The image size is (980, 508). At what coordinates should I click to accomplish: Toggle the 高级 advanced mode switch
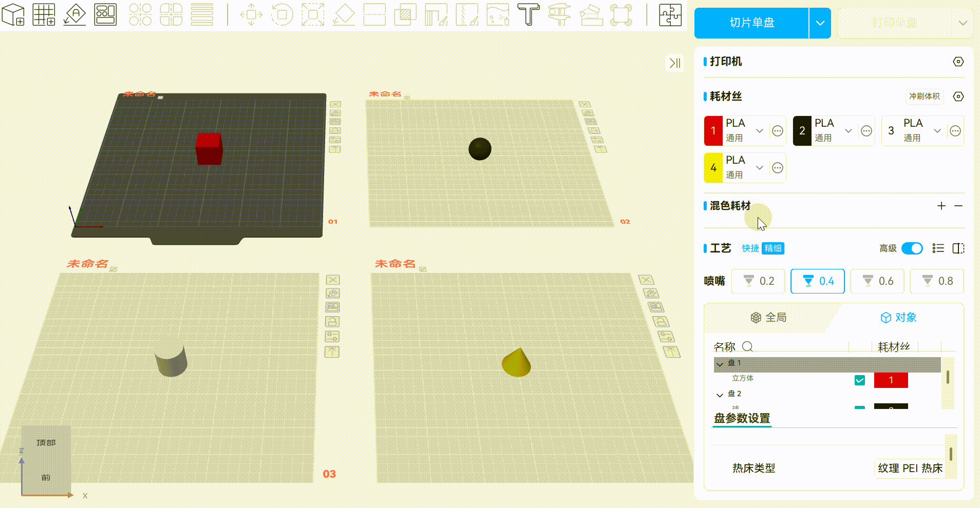pos(912,248)
